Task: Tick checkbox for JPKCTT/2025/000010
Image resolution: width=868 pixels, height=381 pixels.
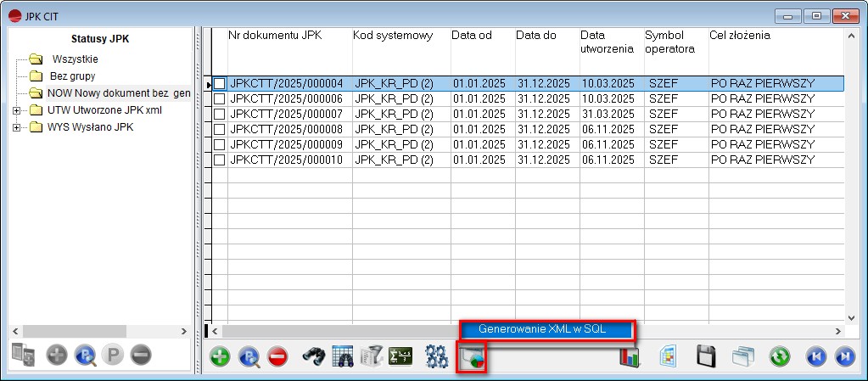Action: [220, 160]
